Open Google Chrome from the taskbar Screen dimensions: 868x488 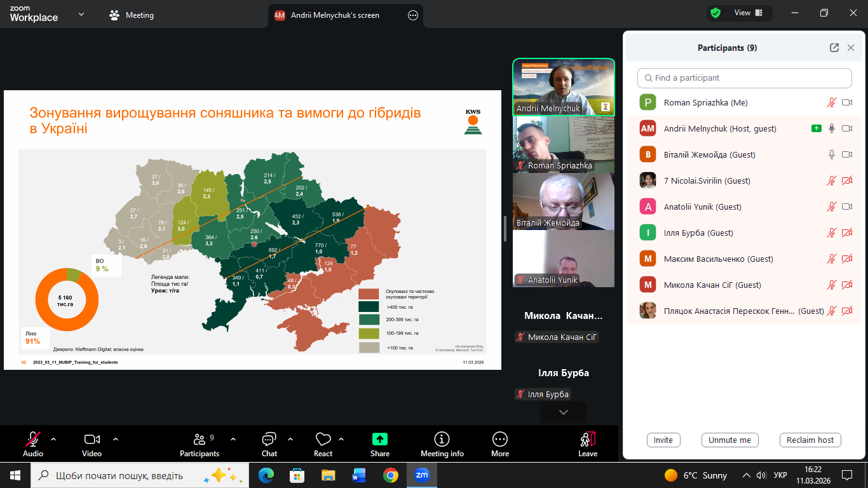390,475
